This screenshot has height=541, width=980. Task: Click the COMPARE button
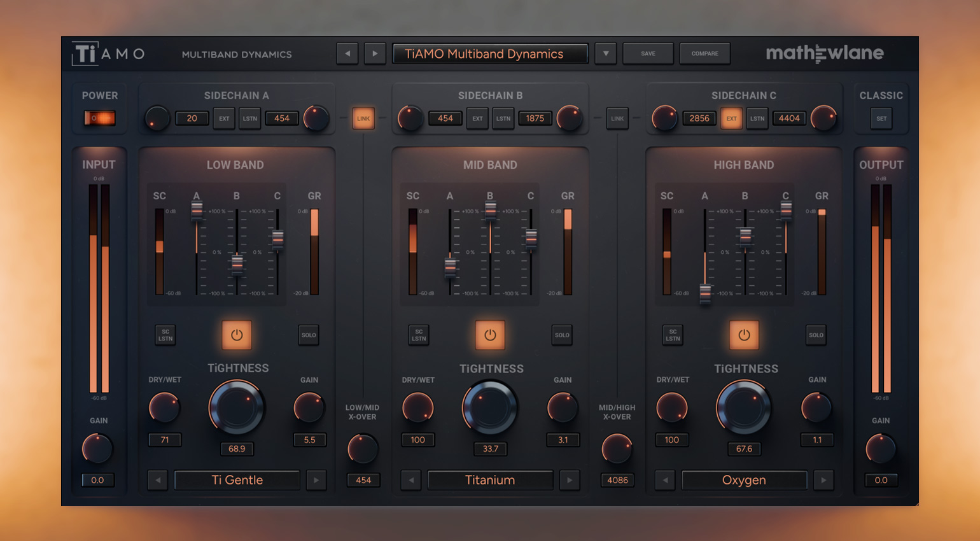pos(704,53)
